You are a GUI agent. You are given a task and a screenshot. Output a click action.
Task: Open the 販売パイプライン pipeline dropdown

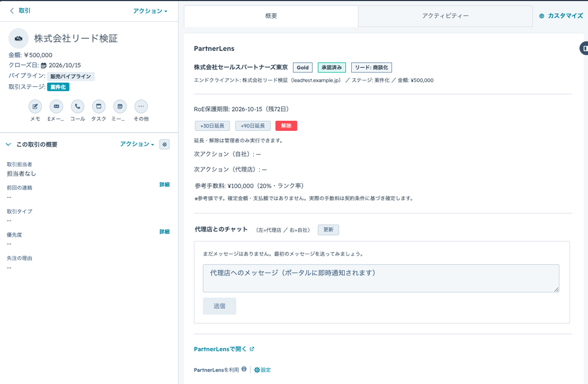pos(71,76)
